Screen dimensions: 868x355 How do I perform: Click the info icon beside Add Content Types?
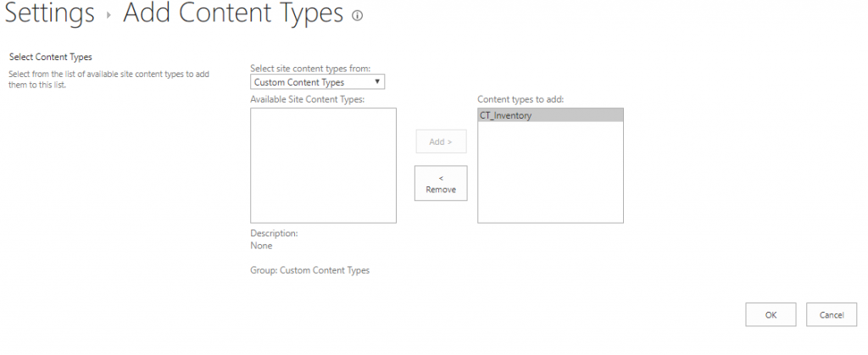click(x=357, y=15)
